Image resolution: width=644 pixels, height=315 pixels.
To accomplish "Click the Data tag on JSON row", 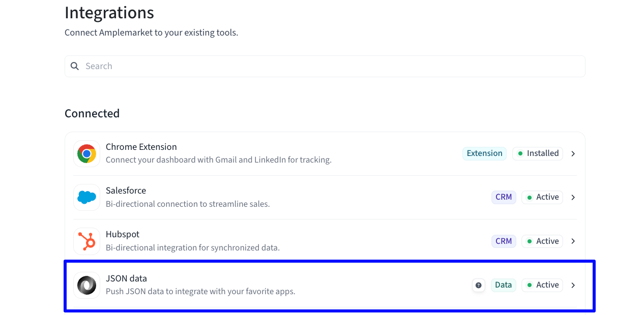I will coord(503,285).
